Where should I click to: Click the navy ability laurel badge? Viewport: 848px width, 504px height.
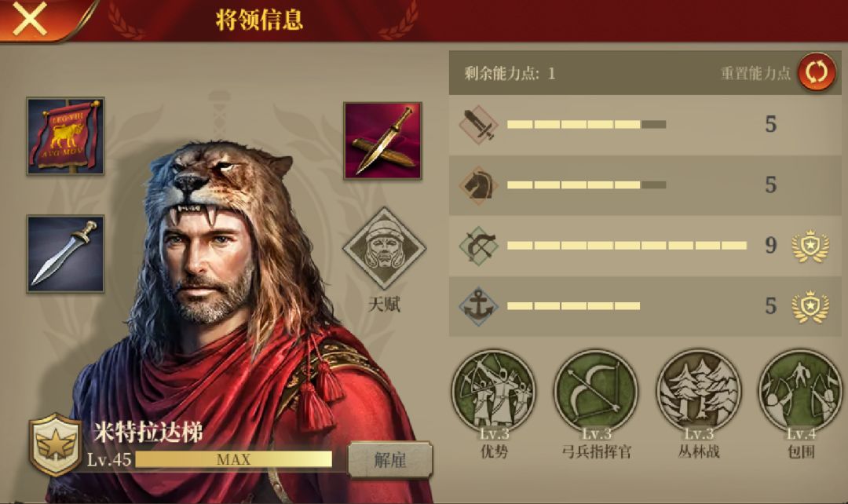pos(810,307)
